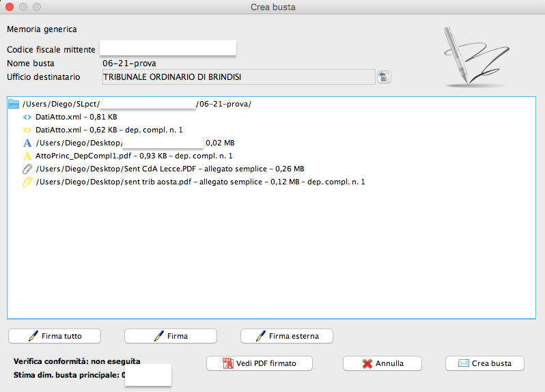
Task: Click the Firma esterna button
Action: pyautogui.click(x=287, y=336)
